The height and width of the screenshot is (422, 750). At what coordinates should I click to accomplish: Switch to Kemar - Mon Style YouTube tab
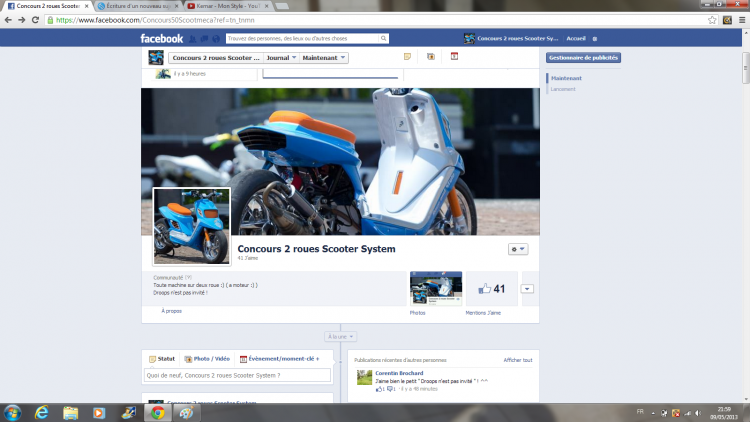[228, 6]
